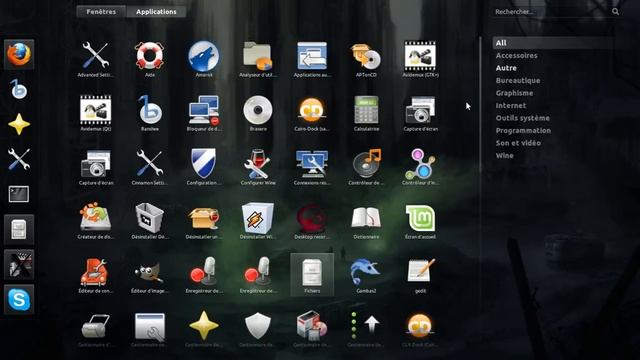The image size is (640, 360).
Task: Open the Contrôleur de volume speaker icon
Action: [x=366, y=167]
